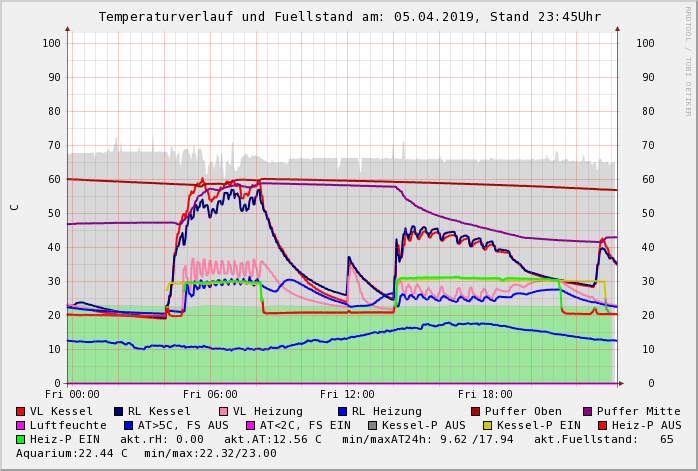The image size is (698, 471).
Task: Click the Fri 00:00 time axis label
Action: click(x=72, y=394)
